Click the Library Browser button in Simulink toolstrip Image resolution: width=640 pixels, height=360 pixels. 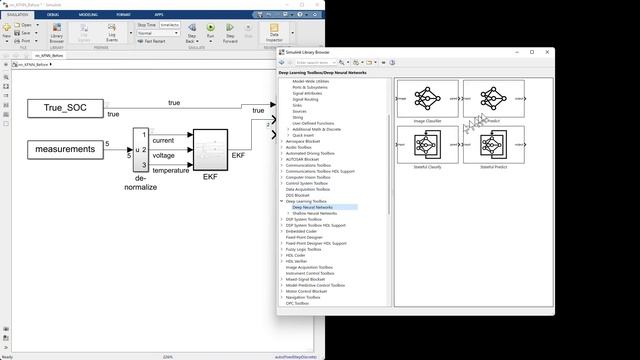pos(57,33)
